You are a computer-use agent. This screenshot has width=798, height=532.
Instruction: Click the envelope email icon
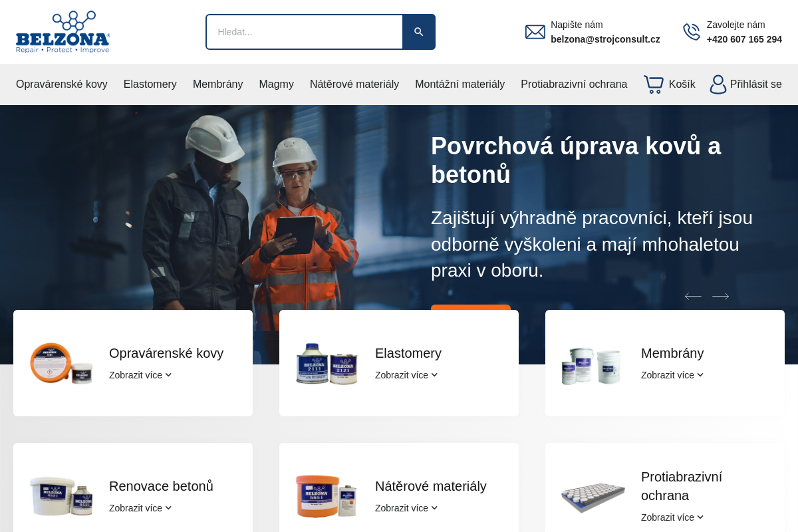pos(535,31)
